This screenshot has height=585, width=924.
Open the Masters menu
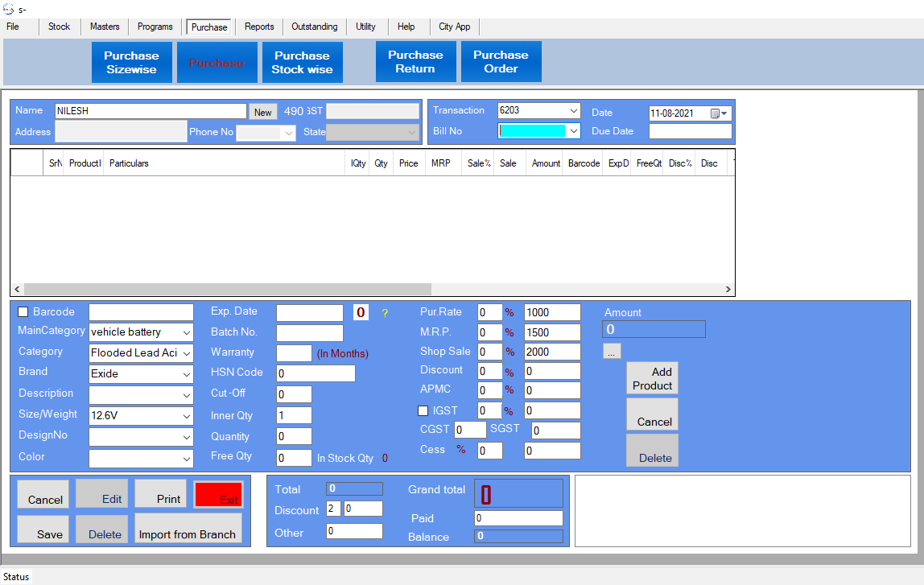tap(105, 27)
